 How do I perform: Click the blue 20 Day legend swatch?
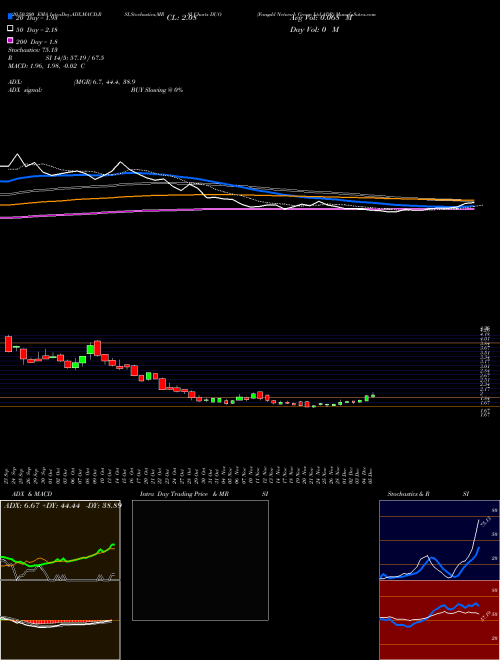point(11,17)
